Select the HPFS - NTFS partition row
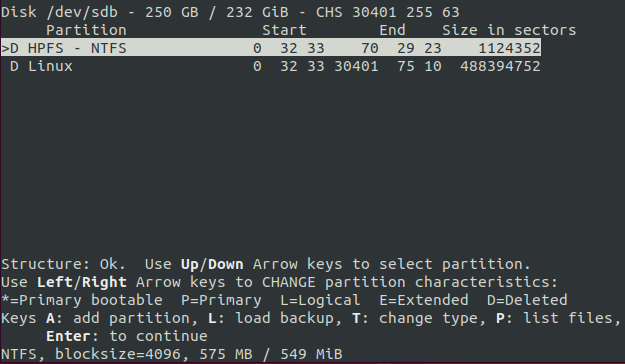The width and height of the screenshot is (625, 364). 271,48
